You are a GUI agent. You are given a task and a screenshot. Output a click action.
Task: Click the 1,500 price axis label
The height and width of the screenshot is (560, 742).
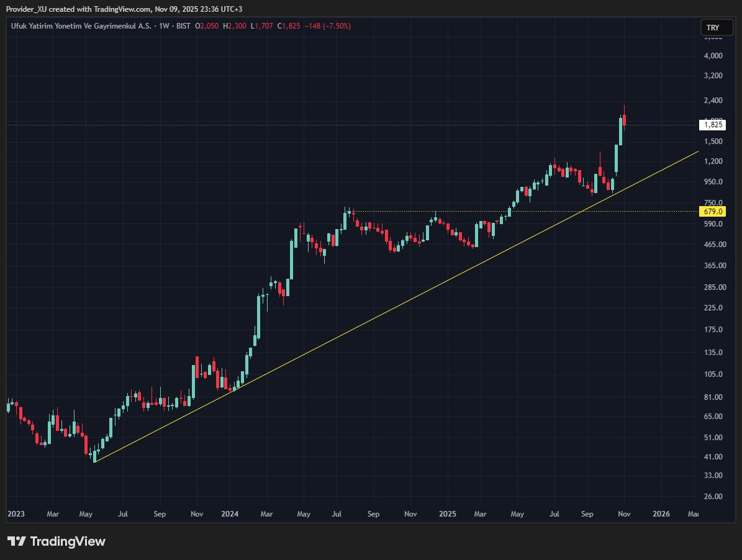click(713, 142)
